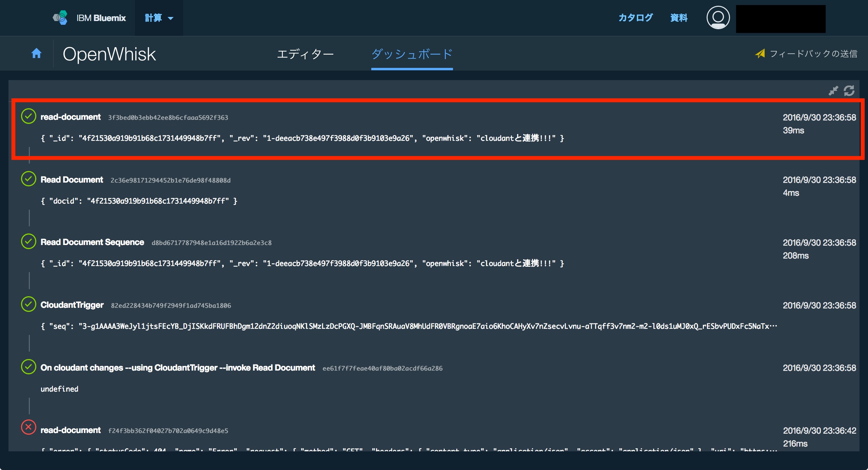The height and width of the screenshot is (470, 868).
Task: Select activation ID d8bd6717787948e1a16d1922b6a2e3c8
Action: click(212, 243)
